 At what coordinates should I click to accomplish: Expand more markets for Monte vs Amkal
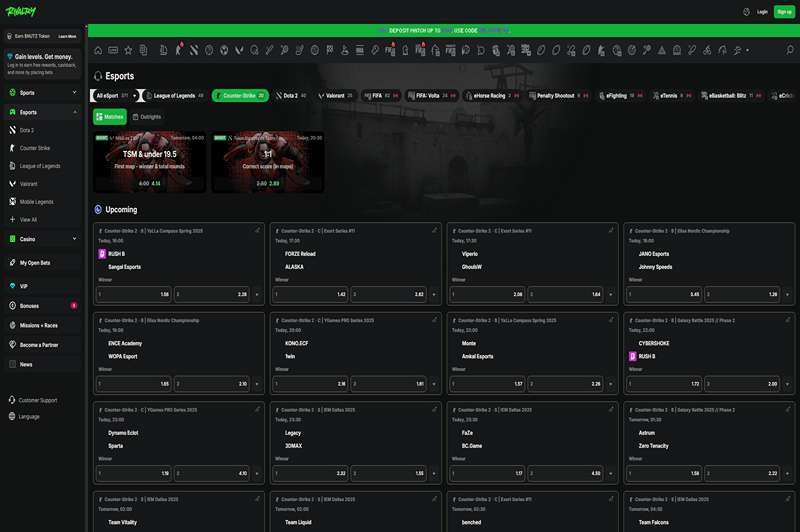click(611, 384)
